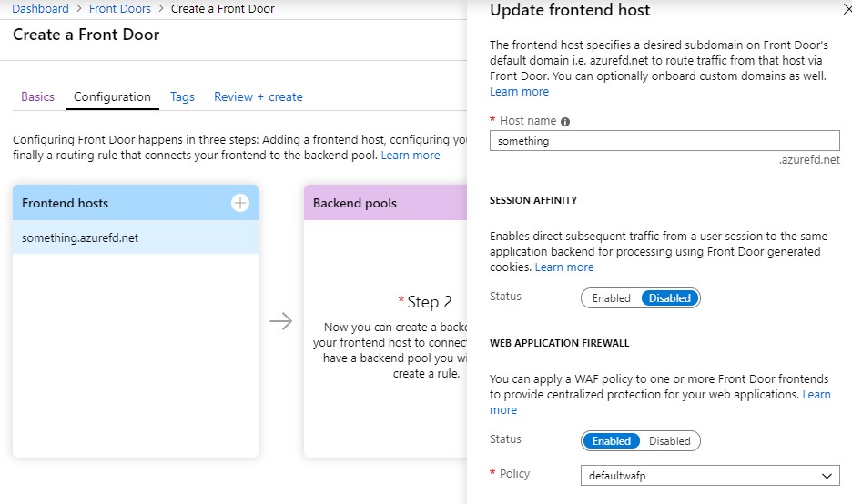The image size is (852, 504).
Task: Set Web Application Firewall status to Disabled
Action: tap(669, 441)
